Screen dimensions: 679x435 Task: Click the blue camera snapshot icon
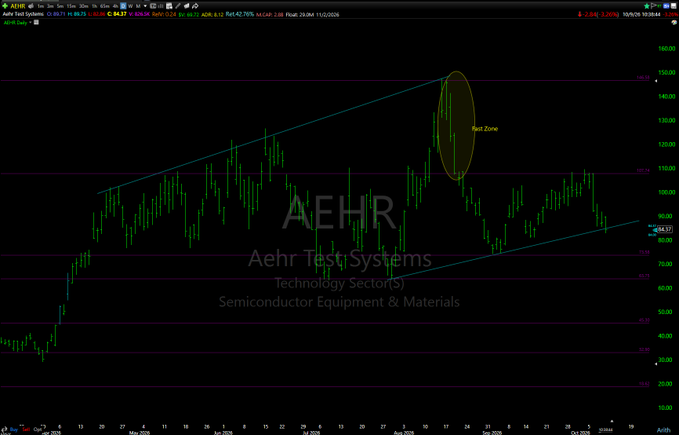point(666,6)
